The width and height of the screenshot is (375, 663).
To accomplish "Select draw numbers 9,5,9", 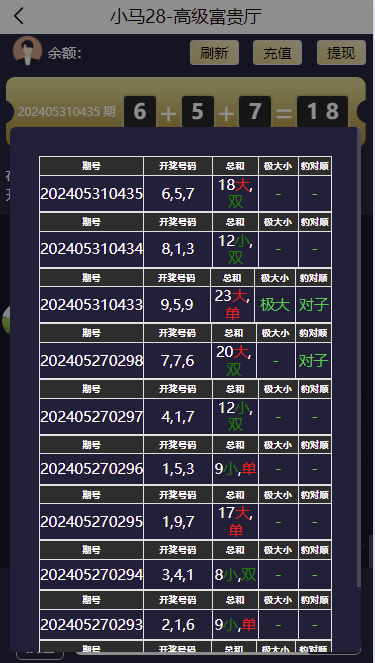I will (177, 304).
